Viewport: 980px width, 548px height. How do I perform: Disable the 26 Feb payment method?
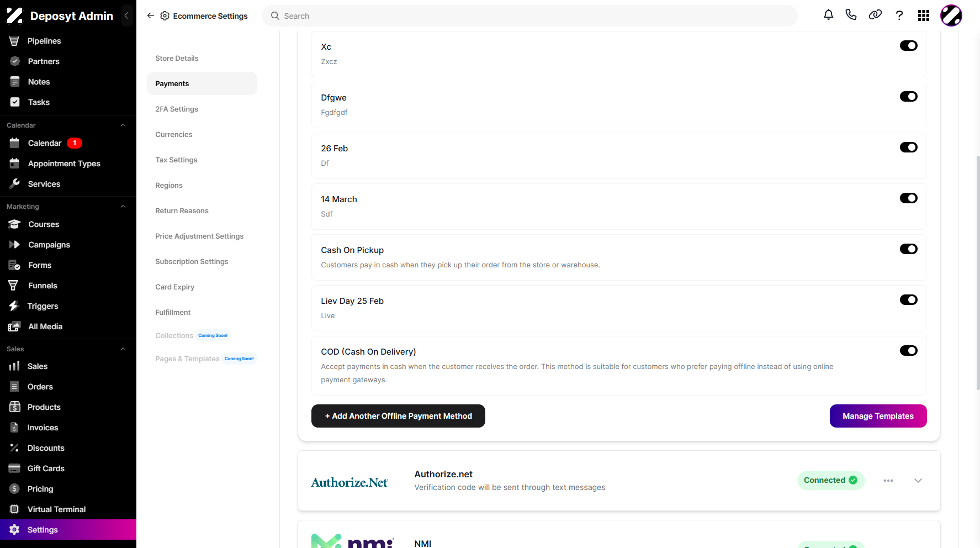click(x=909, y=147)
